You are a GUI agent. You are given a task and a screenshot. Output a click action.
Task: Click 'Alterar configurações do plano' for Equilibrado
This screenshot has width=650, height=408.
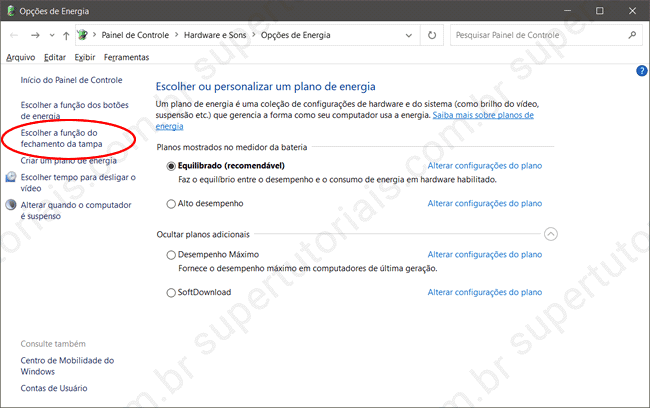484,165
